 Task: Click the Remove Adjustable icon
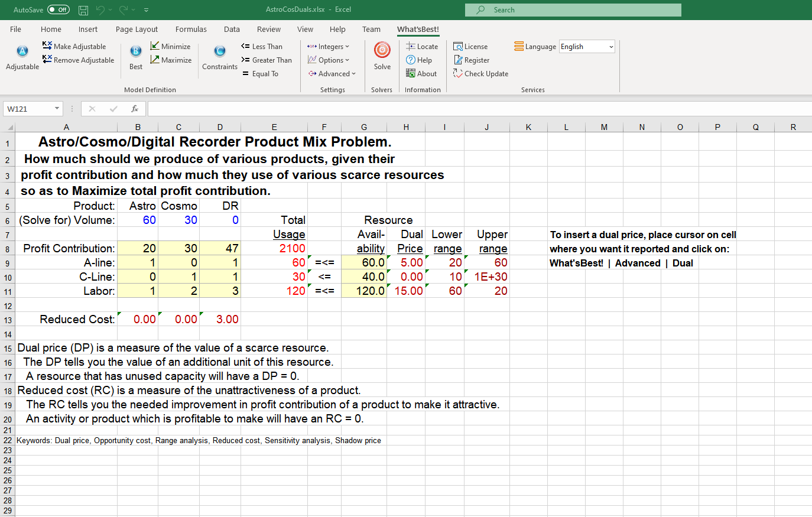47,59
